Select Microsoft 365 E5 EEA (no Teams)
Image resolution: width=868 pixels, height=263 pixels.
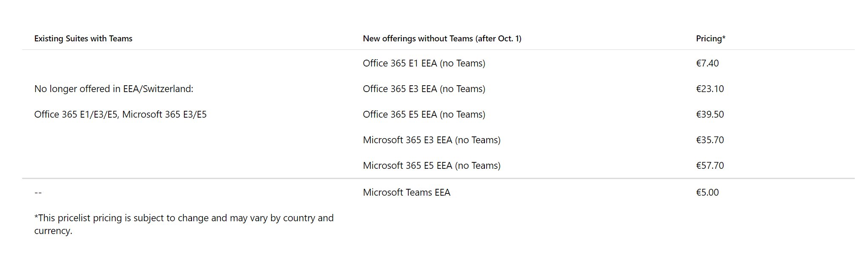(x=432, y=165)
